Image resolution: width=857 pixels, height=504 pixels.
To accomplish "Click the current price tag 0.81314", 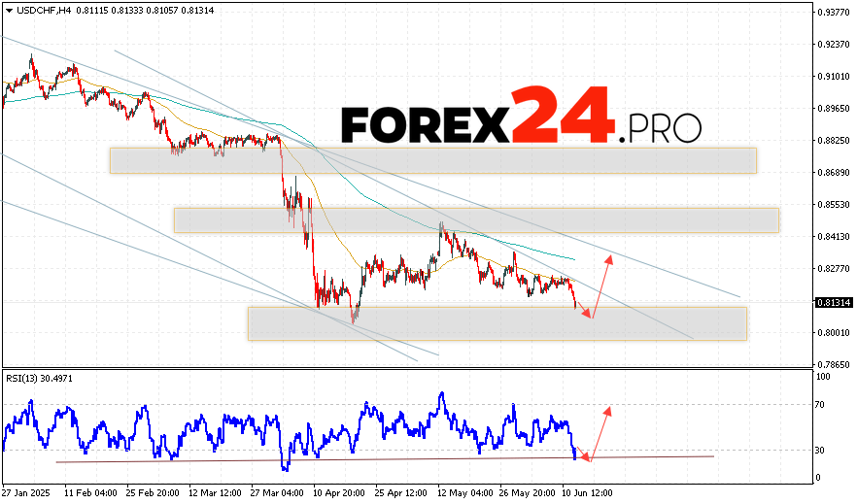I will click(834, 303).
